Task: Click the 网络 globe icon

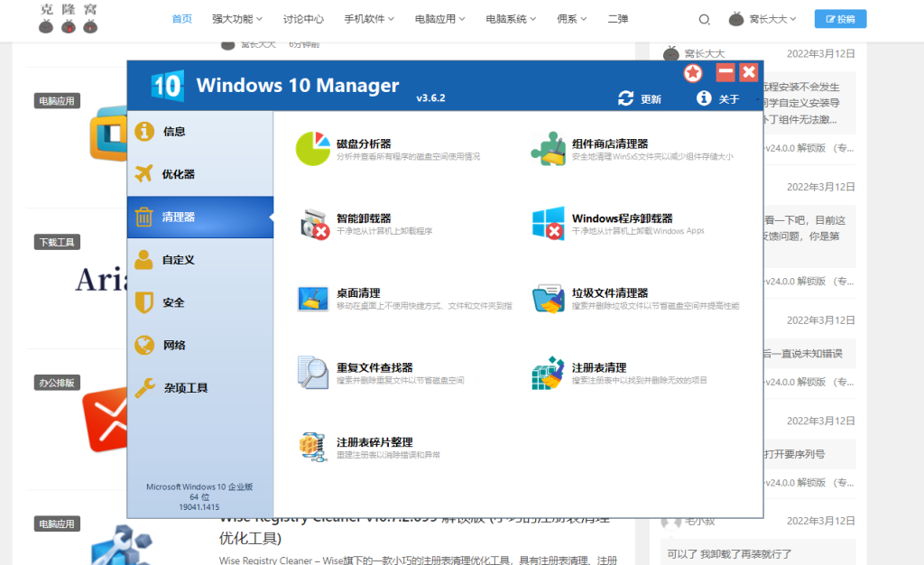Action: coord(144,345)
